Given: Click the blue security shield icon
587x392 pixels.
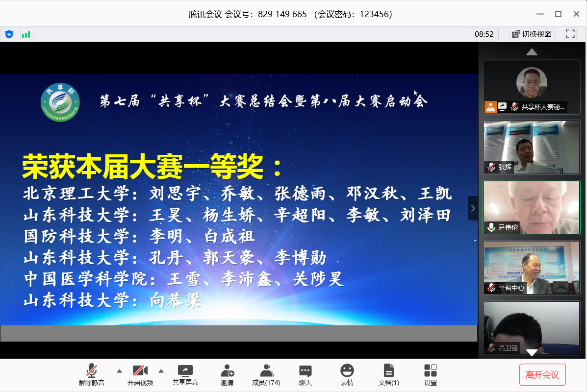Looking at the screenshot, I should point(9,34).
